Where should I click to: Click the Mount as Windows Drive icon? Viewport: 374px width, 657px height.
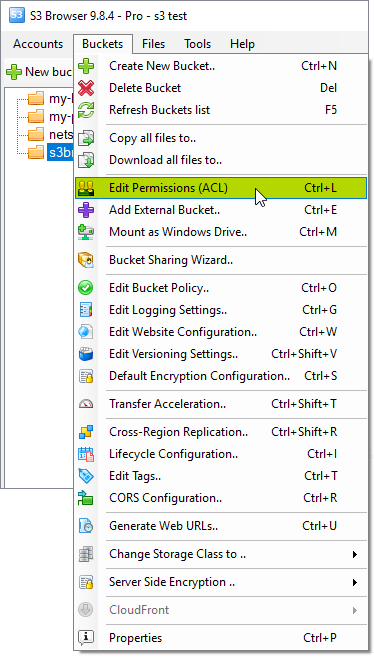(86, 232)
